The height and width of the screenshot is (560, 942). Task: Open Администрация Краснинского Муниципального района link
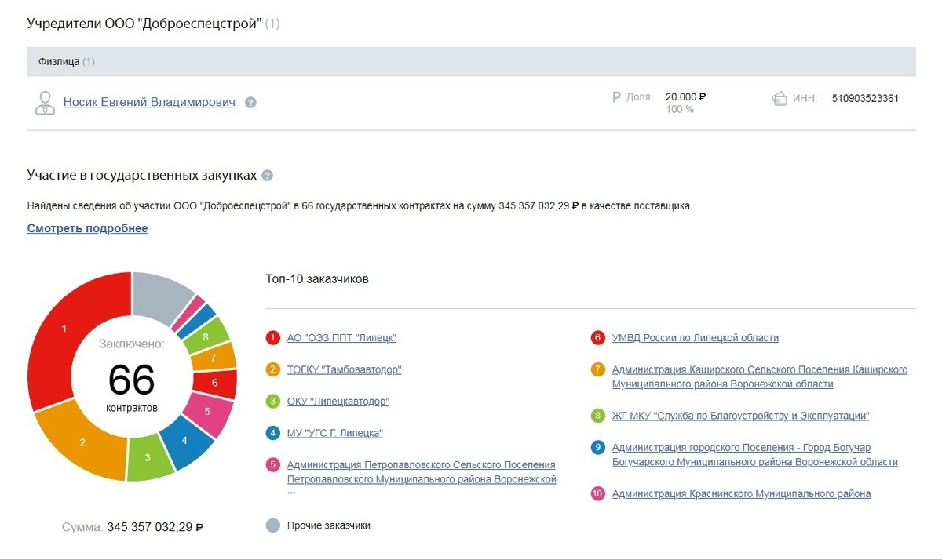(741, 494)
